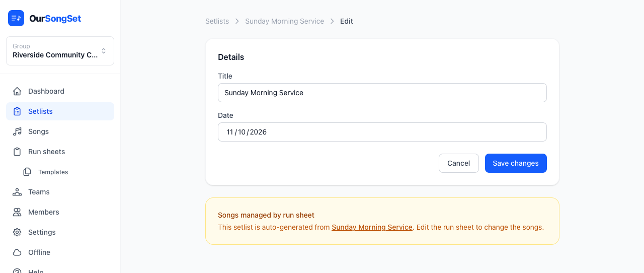The width and height of the screenshot is (644, 273).
Task: Click the Teams icon in sidebar
Action: tap(17, 192)
